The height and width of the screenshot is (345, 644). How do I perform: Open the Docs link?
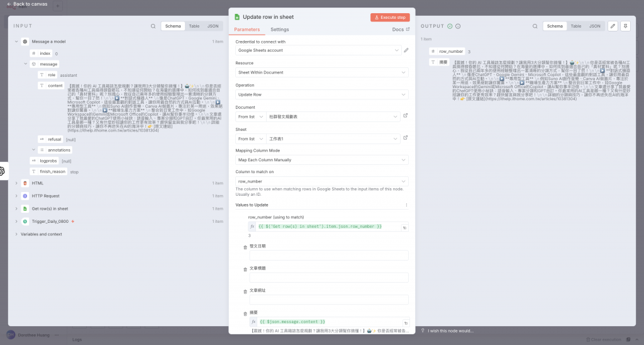pos(401,30)
